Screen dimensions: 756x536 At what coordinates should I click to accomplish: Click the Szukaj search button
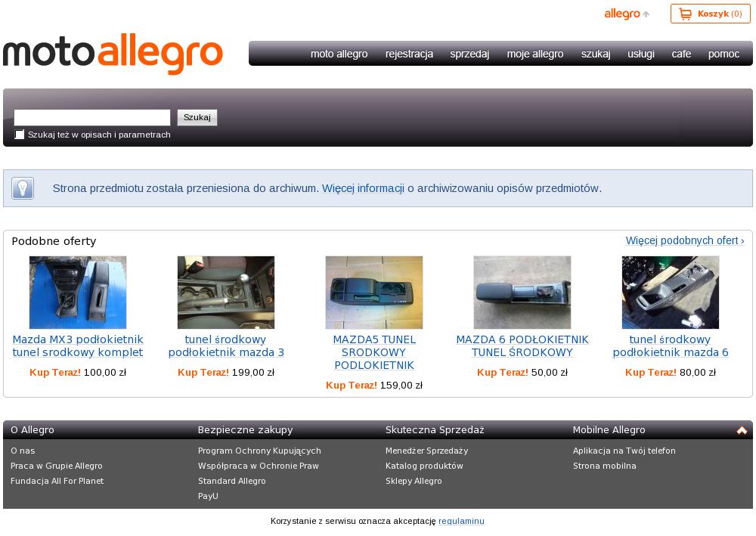click(x=197, y=117)
